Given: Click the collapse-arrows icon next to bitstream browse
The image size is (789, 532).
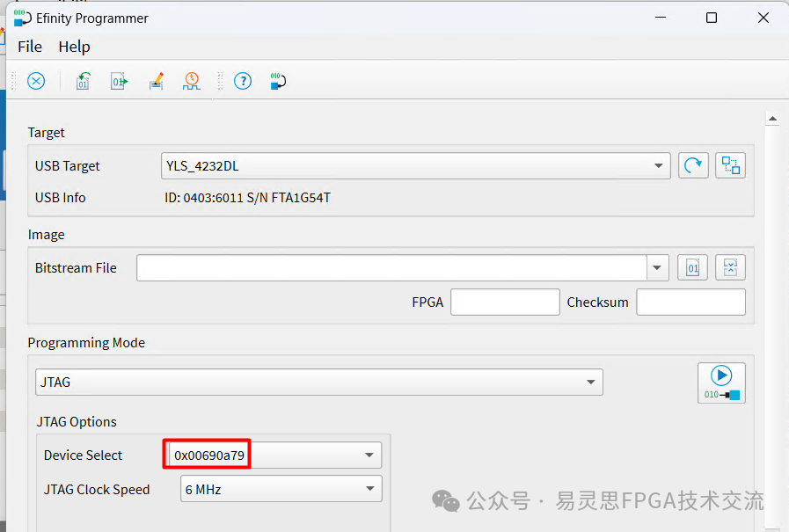Looking at the screenshot, I should [x=730, y=267].
